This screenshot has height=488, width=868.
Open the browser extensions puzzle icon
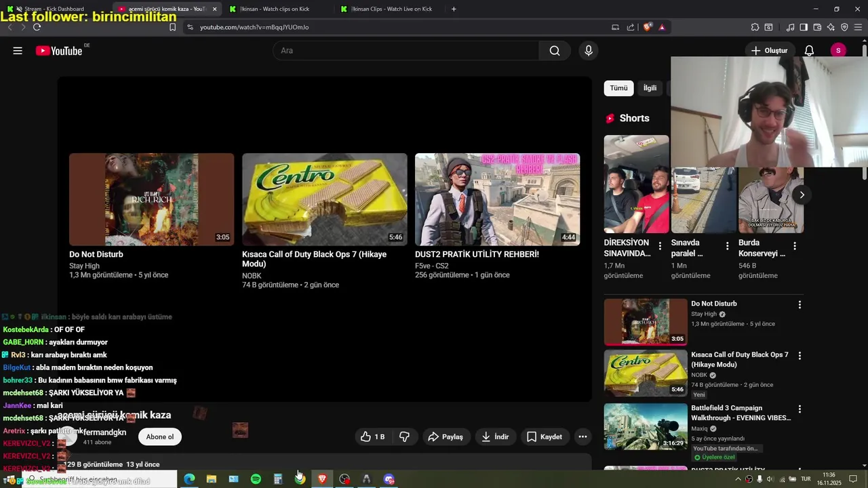tap(755, 27)
